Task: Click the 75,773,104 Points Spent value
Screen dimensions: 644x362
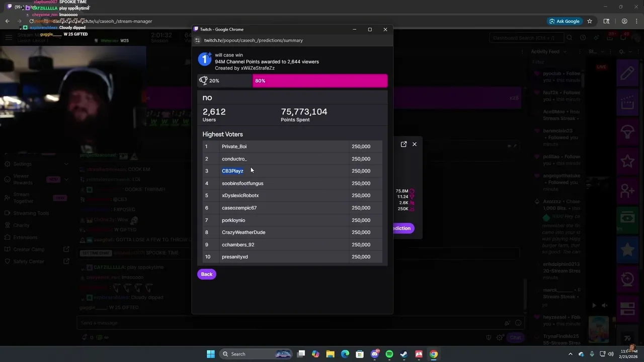Action: [x=304, y=112]
